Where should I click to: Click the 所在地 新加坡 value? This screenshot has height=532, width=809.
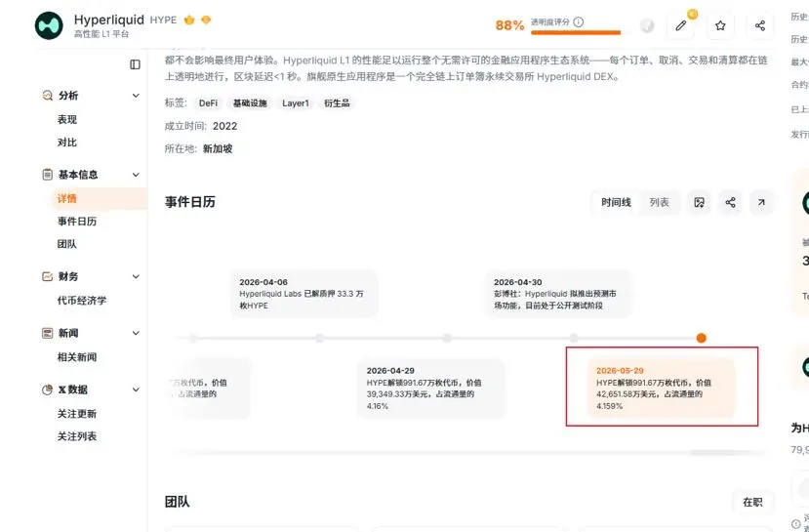click(x=218, y=148)
